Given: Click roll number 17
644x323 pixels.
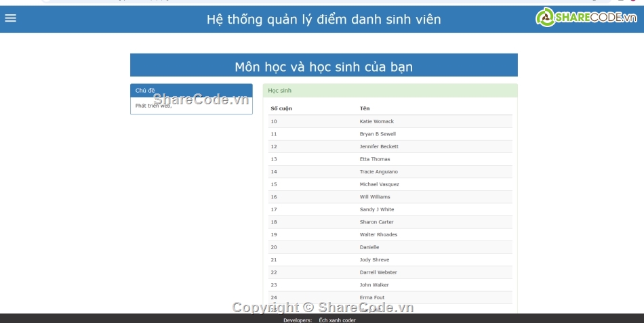Looking at the screenshot, I should [x=274, y=209].
